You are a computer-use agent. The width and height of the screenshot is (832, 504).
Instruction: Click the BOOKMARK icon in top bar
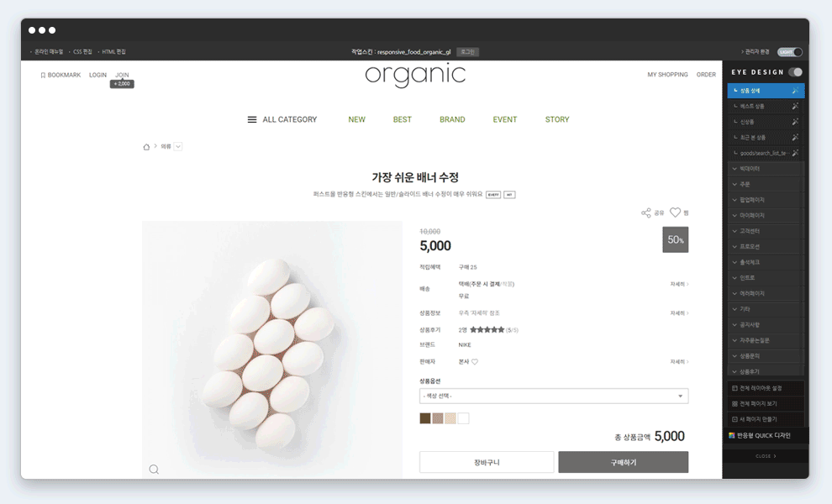tap(43, 76)
